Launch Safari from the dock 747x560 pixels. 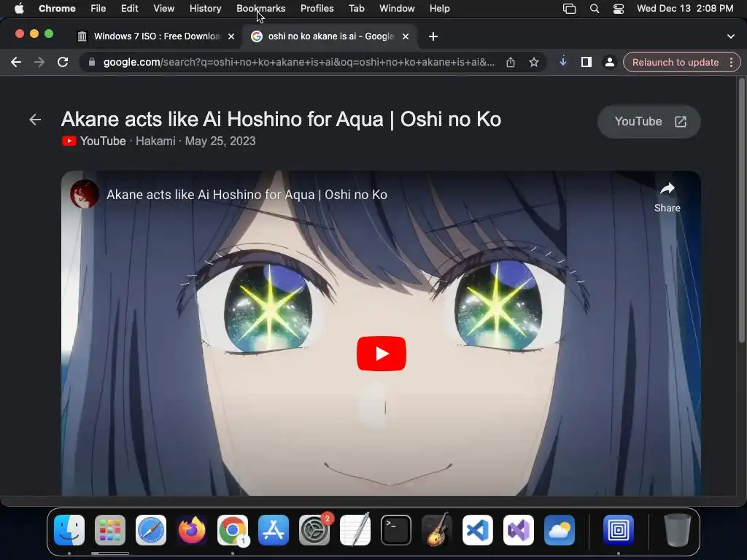pyautogui.click(x=151, y=529)
